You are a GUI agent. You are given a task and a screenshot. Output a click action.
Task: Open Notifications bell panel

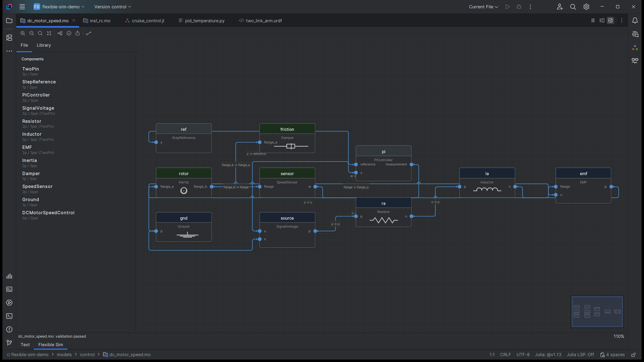click(x=635, y=21)
